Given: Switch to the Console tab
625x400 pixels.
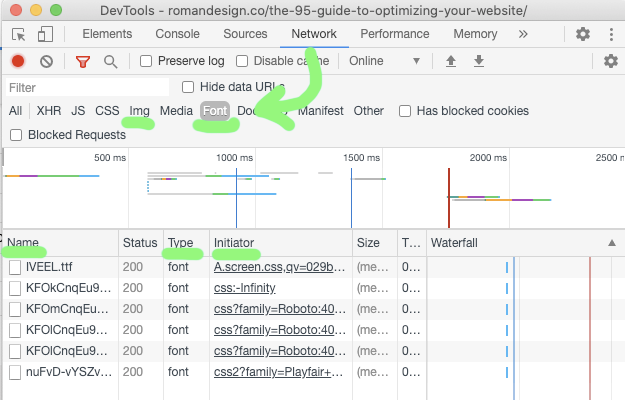Looking at the screenshot, I should [177, 34].
